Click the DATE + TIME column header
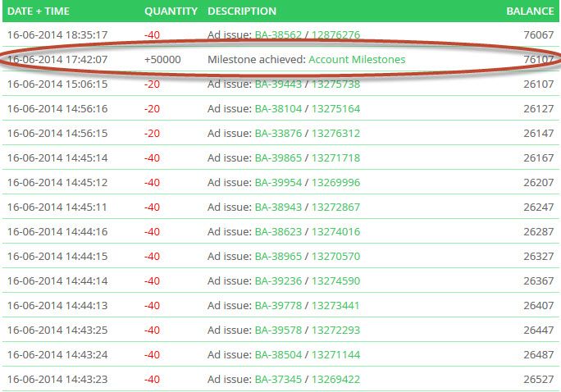This screenshot has width=561, height=392. click(x=39, y=11)
